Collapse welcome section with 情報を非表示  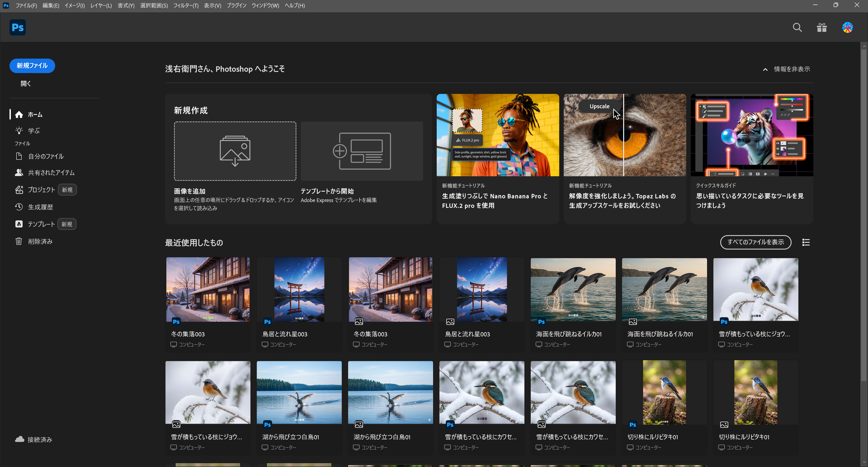coord(787,69)
